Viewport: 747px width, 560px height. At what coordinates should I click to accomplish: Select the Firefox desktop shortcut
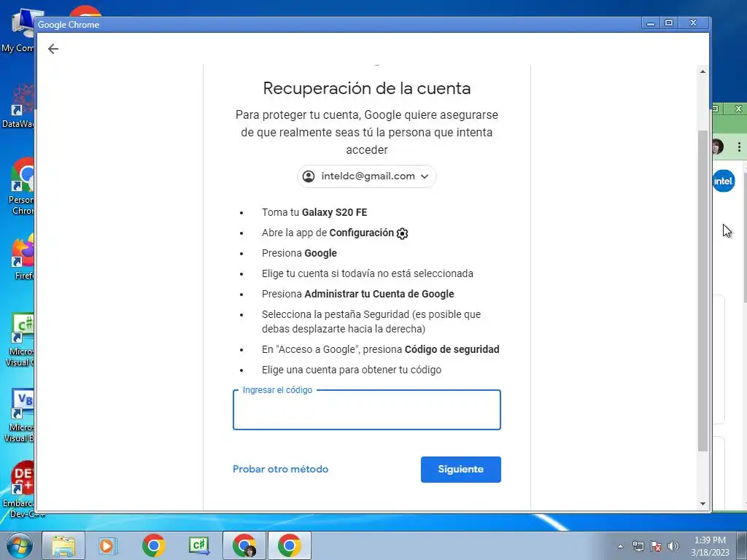23,257
